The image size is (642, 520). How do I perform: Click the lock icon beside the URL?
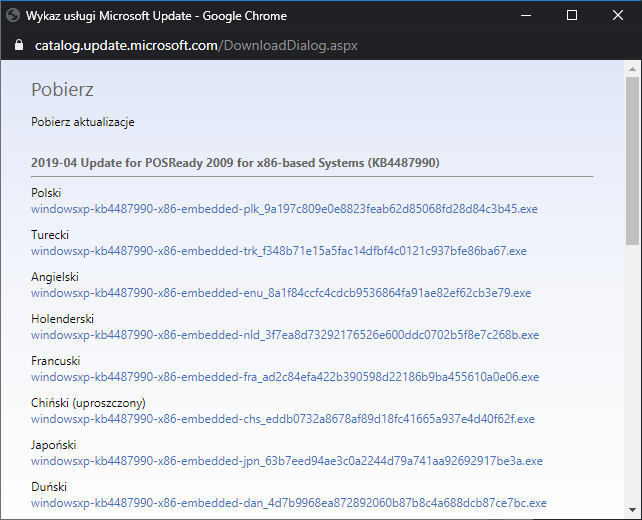pos(19,45)
